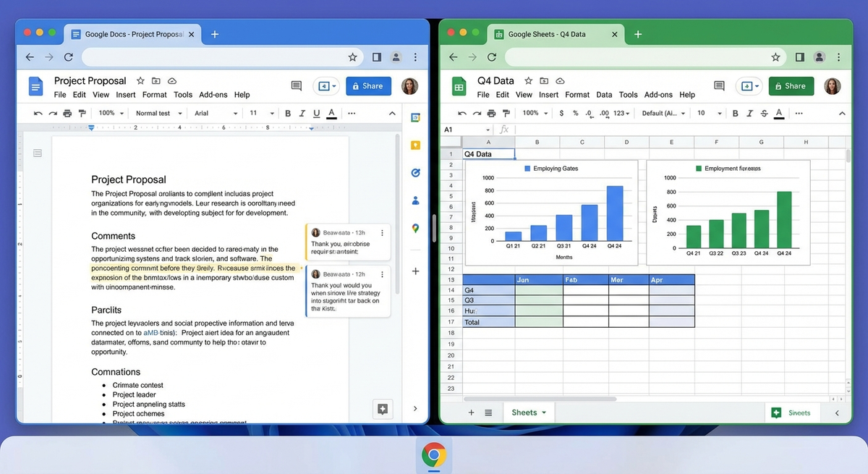Screen dimensions: 868x474
Task: Open the 123 number format dropdown
Action: pos(621,114)
